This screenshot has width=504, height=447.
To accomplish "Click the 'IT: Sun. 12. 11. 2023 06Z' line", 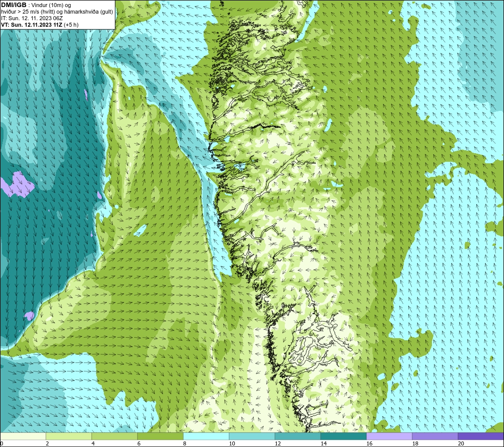I will 32,18.
